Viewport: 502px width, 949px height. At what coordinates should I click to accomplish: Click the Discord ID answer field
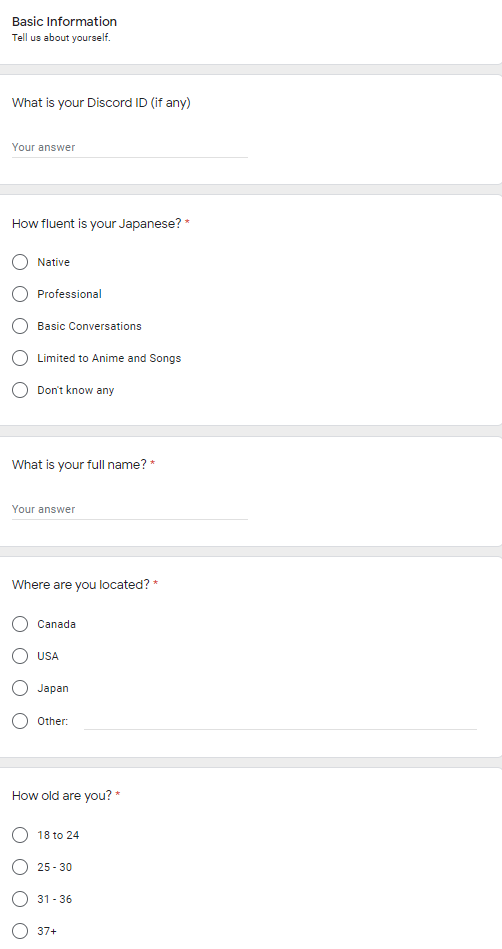(x=130, y=147)
